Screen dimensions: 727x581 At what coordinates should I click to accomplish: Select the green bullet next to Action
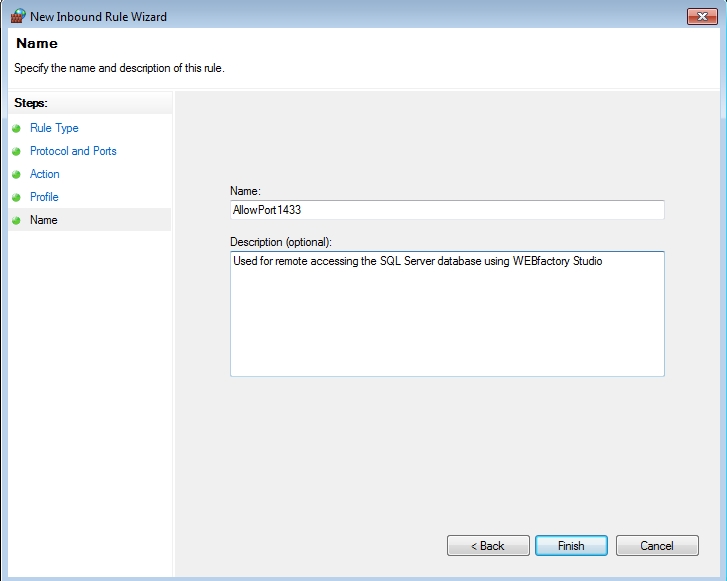pyautogui.click(x=16, y=175)
